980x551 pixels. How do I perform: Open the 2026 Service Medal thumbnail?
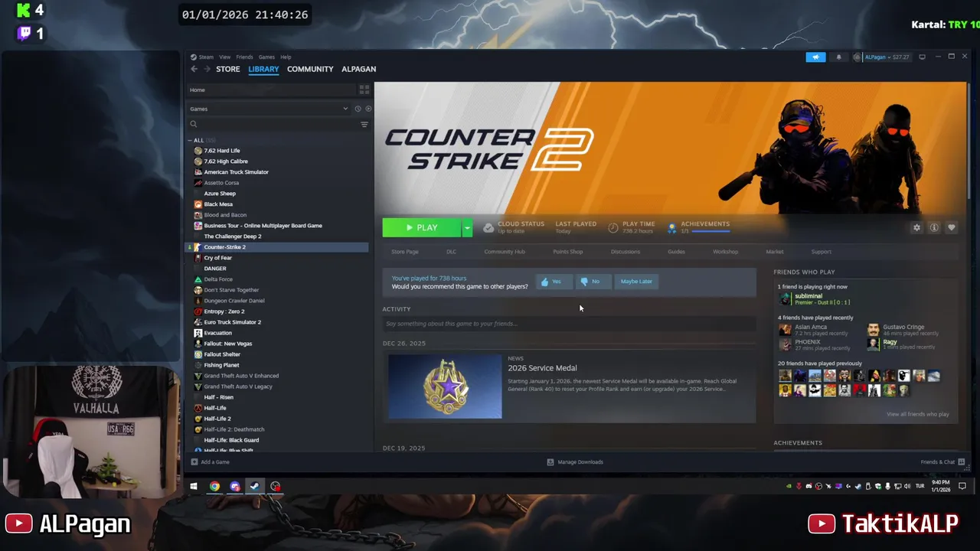pos(445,386)
